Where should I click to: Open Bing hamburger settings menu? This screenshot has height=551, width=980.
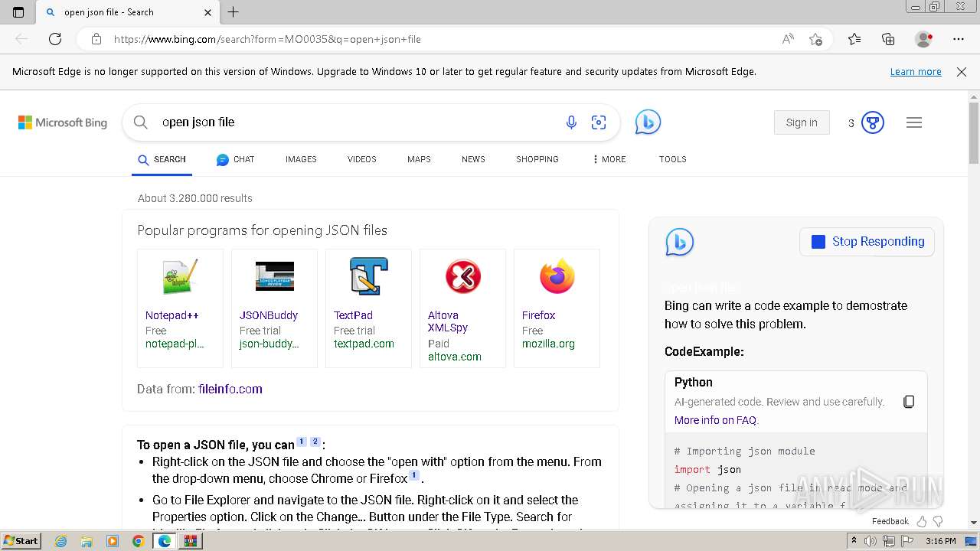coord(914,122)
